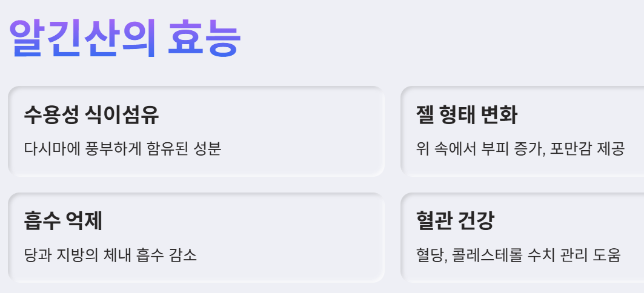
Task: Click the word 효능 in the title
Action: point(204,39)
